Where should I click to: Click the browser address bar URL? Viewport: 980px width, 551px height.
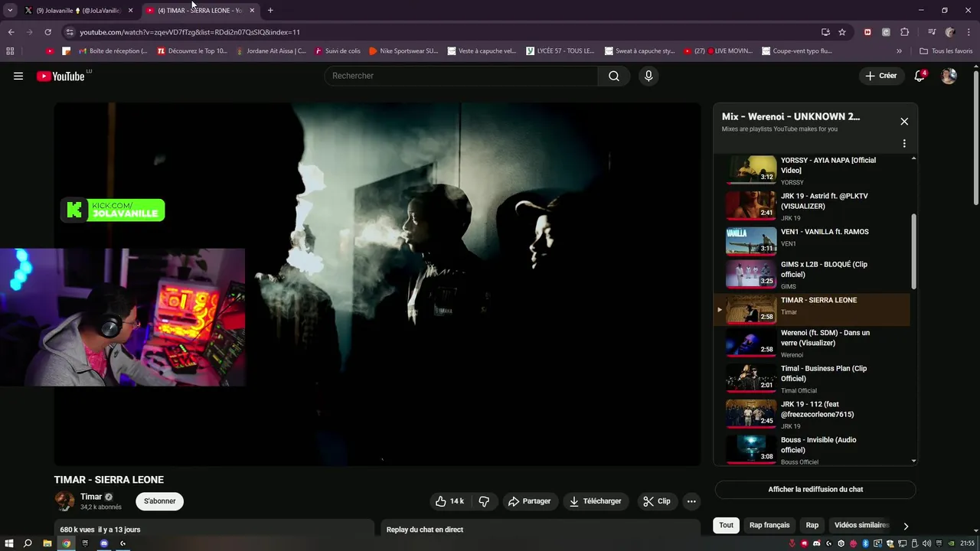190,32
